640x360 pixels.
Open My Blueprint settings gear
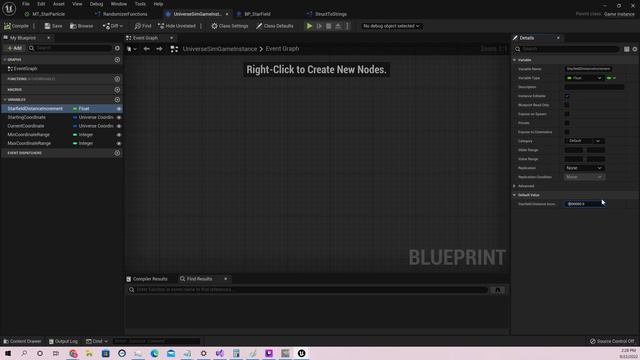point(117,48)
